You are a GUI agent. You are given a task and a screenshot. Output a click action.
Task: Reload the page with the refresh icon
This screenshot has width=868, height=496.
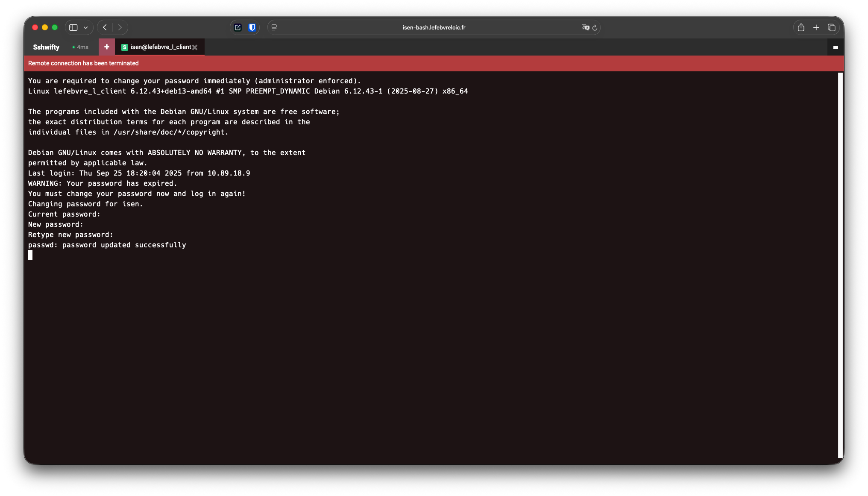tap(595, 28)
